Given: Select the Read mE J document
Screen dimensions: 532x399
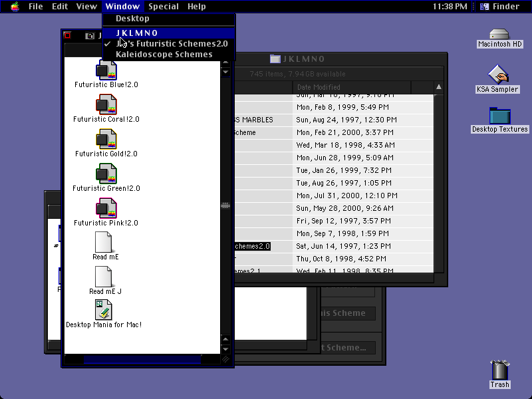Looking at the screenshot, I should coord(104,277).
